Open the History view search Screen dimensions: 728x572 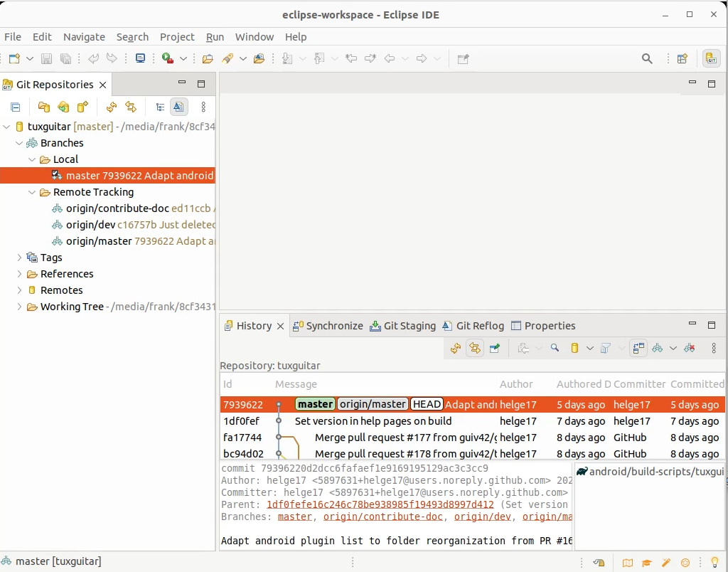point(555,348)
